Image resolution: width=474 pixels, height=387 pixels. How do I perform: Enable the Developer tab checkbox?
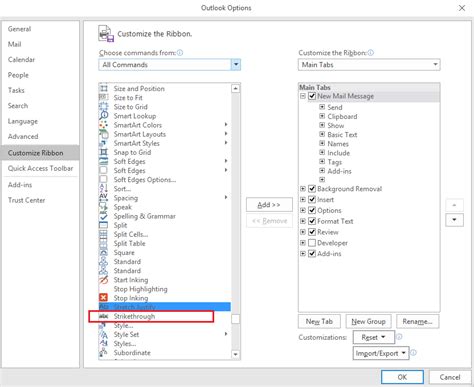coord(312,243)
